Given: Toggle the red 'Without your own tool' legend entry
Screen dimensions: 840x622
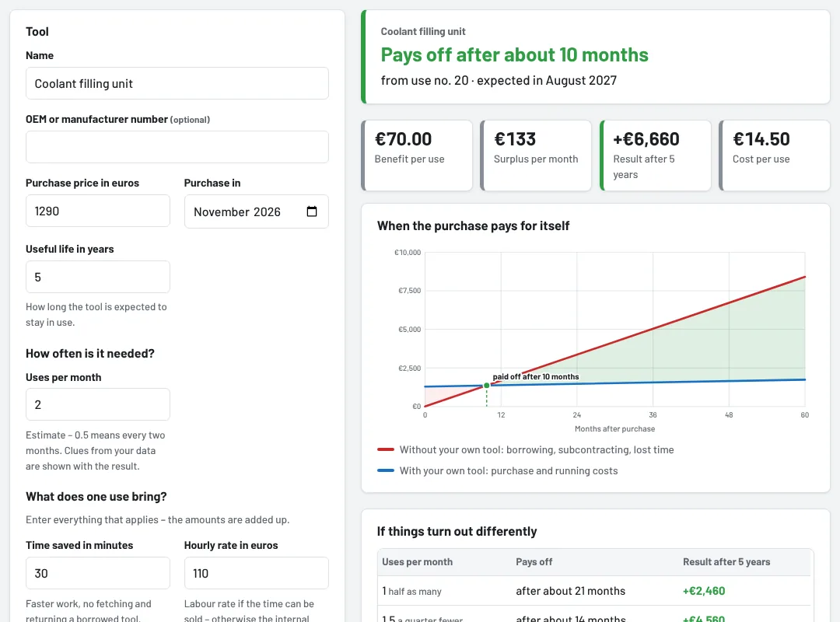Looking at the screenshot, I should 526,449.
